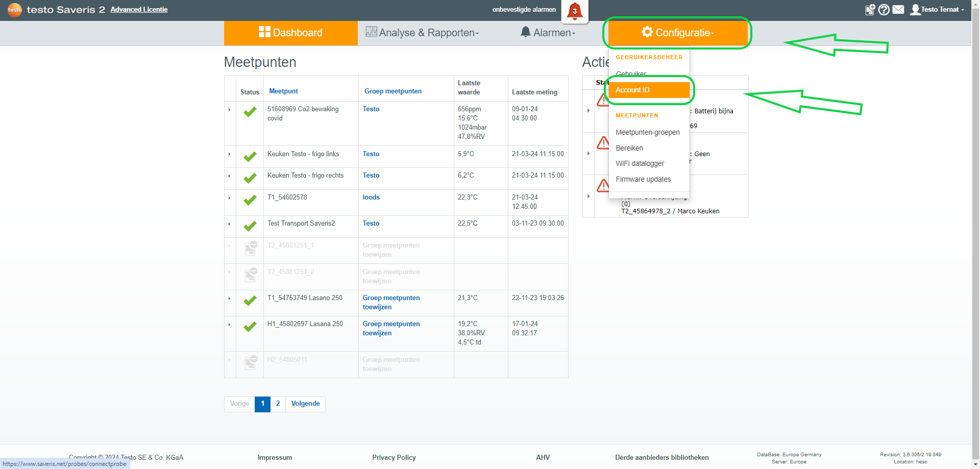980x469 pixels.
Task: Expand row Keuken Testo - frigo links
Action: click(230, 154)
